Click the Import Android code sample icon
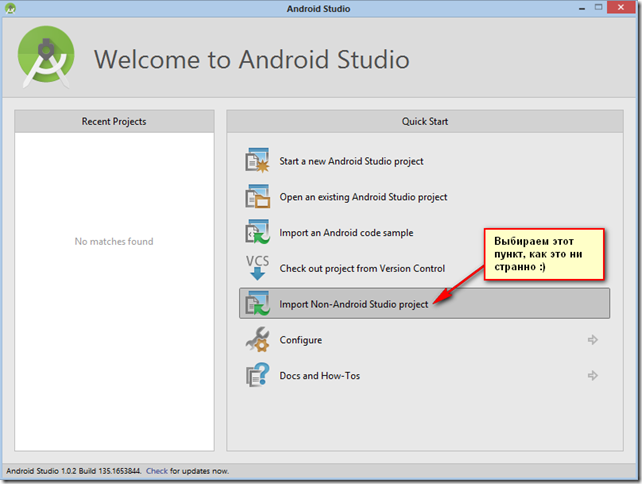 257,232
